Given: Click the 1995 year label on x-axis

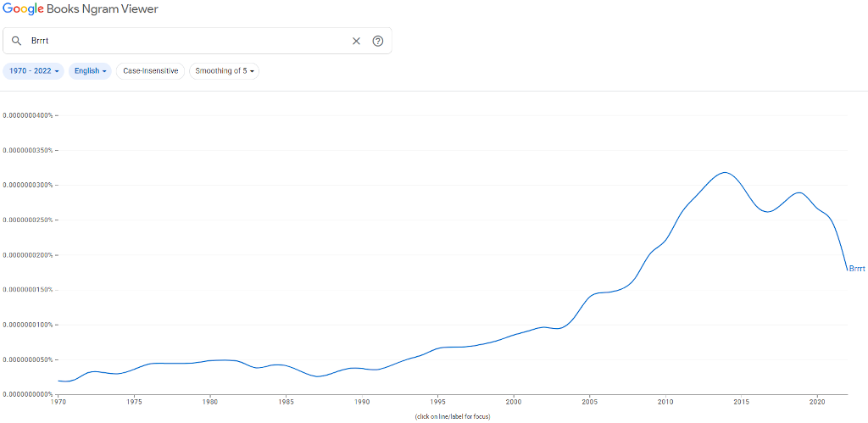Looking at the screenshot, I should click(437, 401).
